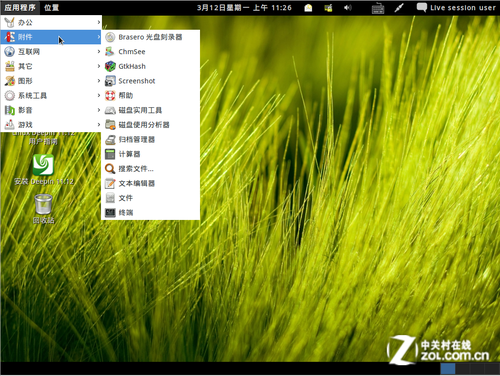Select the 磁盘使用分析器 label
Image resolution: width=500 pixels, height=376 pixels.
point(144,125)
